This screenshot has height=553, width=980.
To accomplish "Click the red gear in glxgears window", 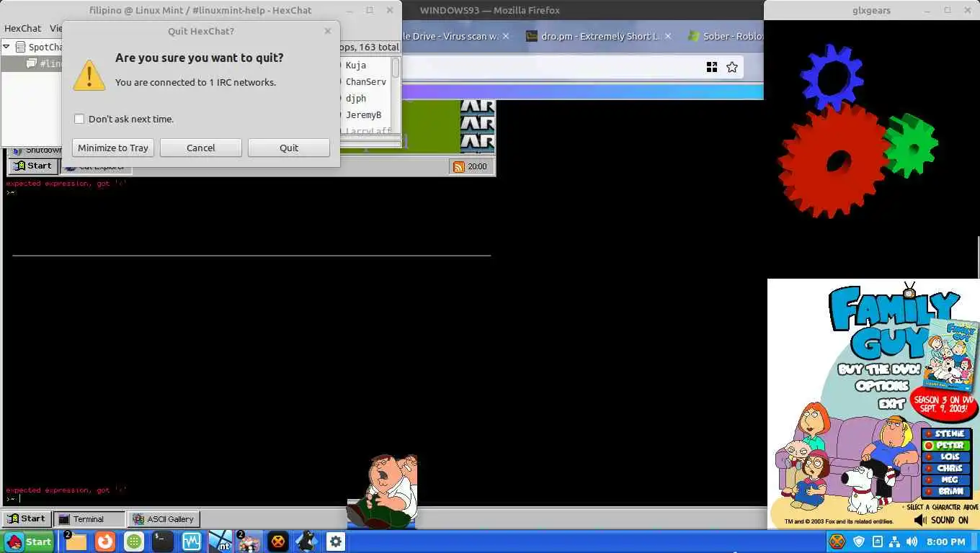I will (834, 161).
